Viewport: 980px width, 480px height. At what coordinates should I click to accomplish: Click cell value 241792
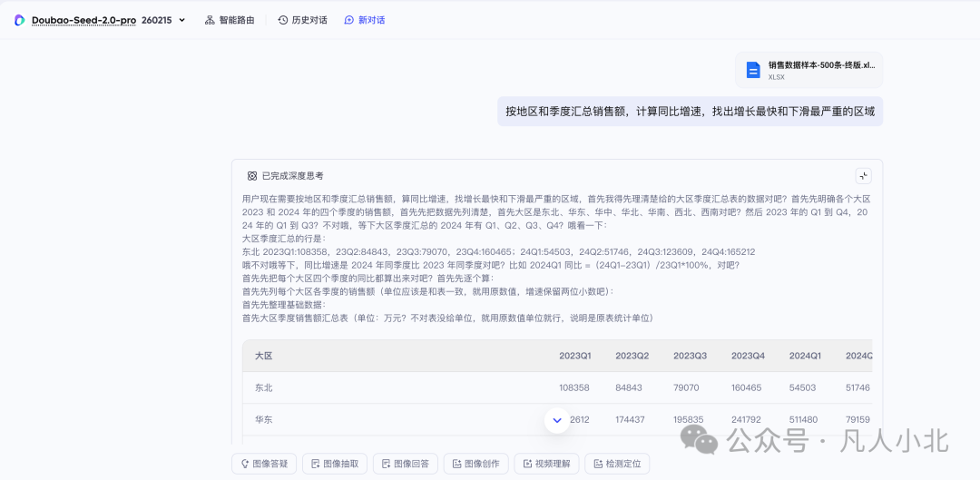point(746,419)
